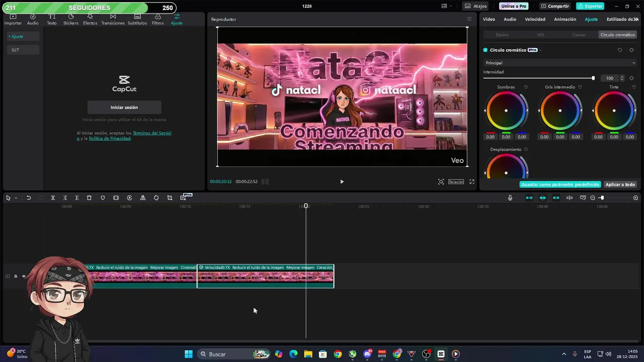Reset the Sombras color wheel
The image size is (644, 362).
click(526, 87)
